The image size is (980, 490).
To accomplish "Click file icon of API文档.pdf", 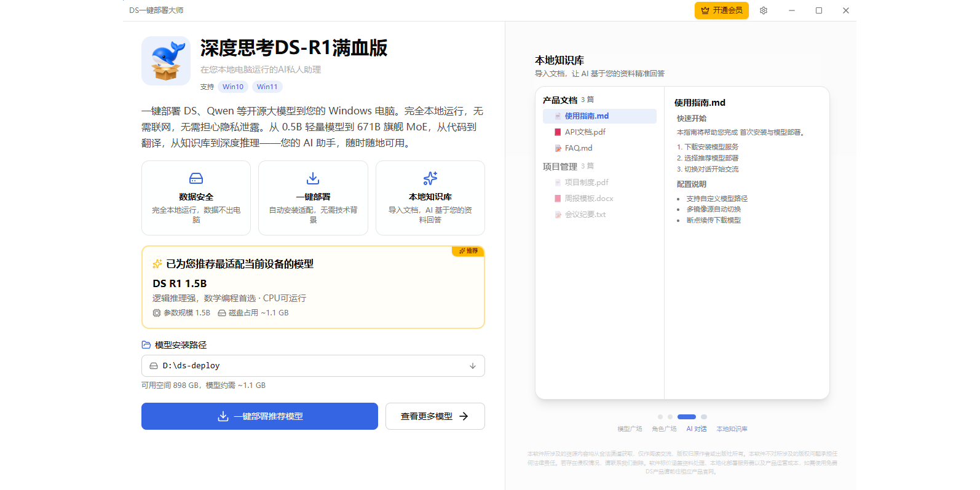I will pos(558,132).
